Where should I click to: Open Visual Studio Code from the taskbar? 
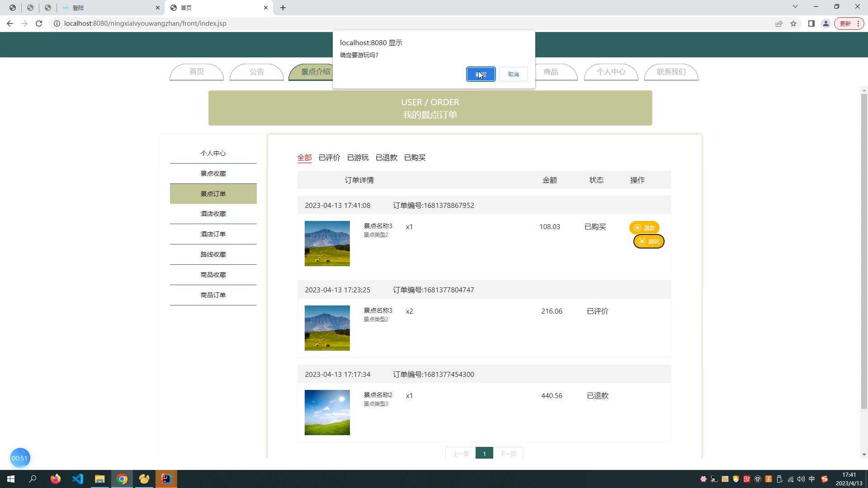click(78, 479)
